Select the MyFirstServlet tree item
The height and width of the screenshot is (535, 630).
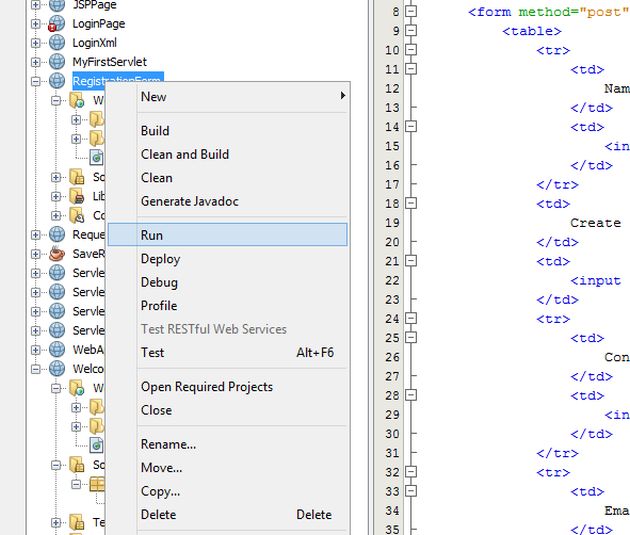(x=109, y=62)
